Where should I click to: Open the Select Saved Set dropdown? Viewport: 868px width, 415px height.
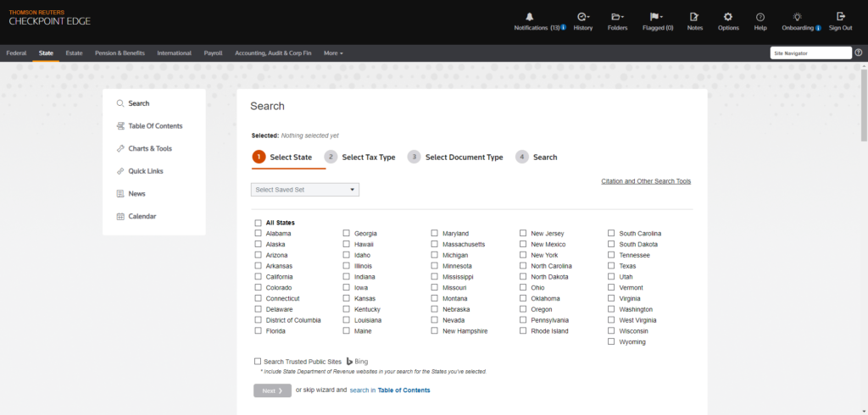(305, 190)
